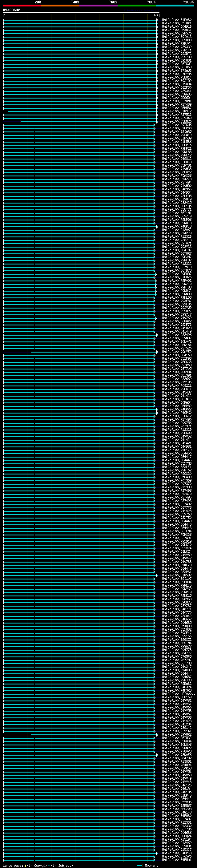The width and height of the screenshot is (197, 868).
Task: Select hit label UniRef100_C6TM32
Action: [176, 738]
